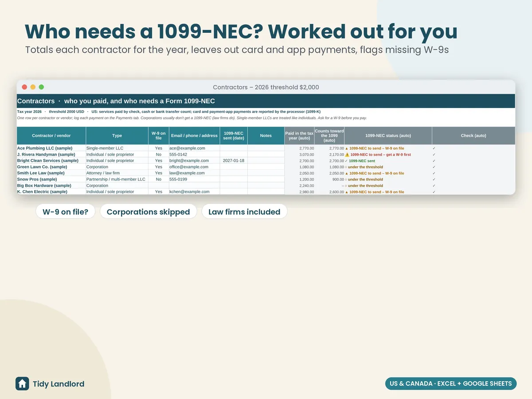This screenshot has width=532, height=399.
Task: Click the W-9 "No" cell for J. Rivera Handyman
Action: point(159,155)
